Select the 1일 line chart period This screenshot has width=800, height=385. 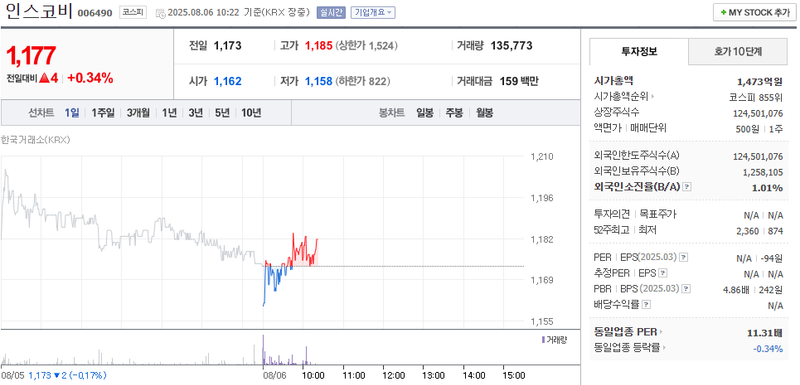(71, 113)
